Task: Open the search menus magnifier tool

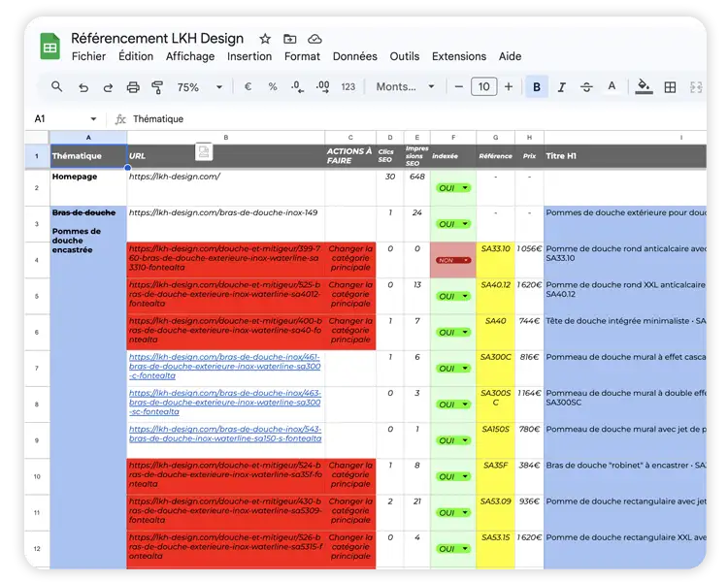Action: (56, 86)
